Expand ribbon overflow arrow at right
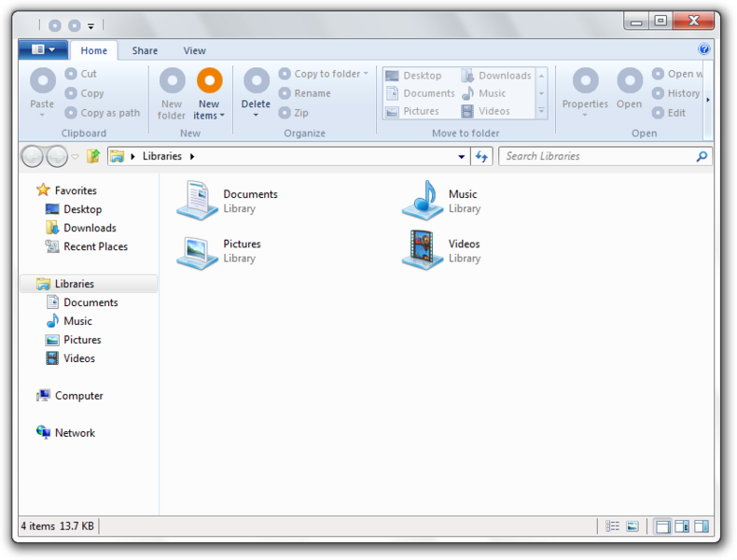The image size is (737, 560). [x=708, y=100]
